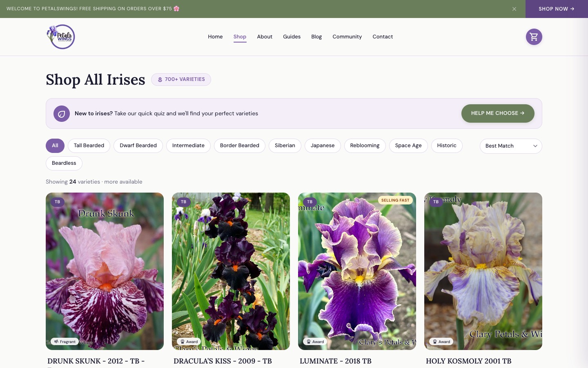Click the Award badge on Holy Kosmoly
The image size is (588, 368).
point(441,342)
